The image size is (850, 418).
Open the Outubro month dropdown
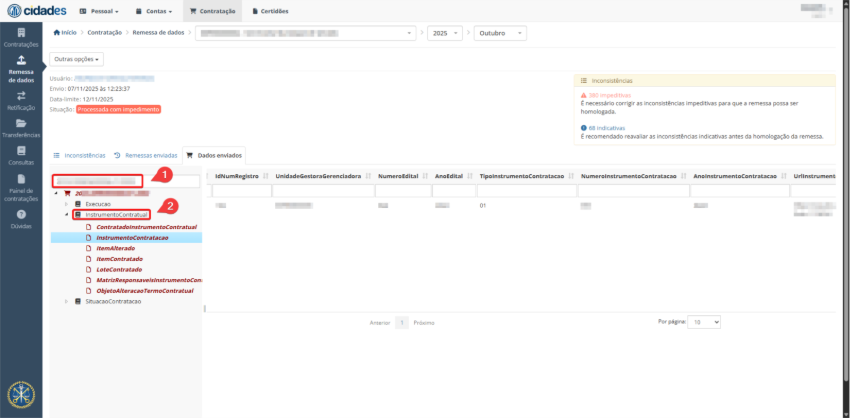click(499, 33)
